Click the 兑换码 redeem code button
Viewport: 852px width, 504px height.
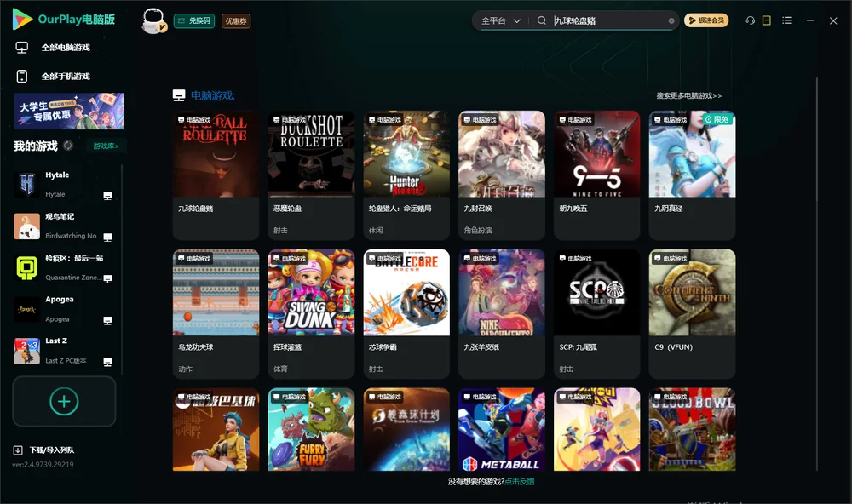194,21
